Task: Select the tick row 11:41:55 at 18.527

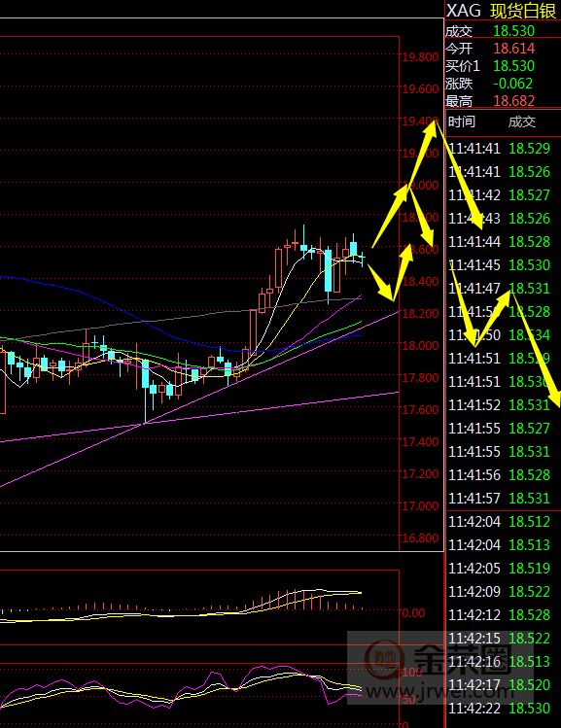Action: click(x=499, y=428)
